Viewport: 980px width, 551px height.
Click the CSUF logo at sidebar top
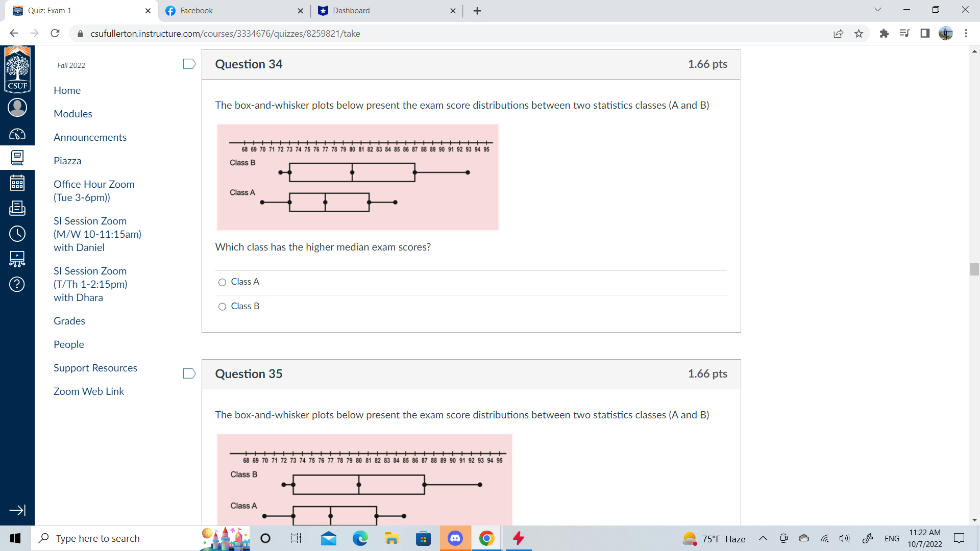17,70
